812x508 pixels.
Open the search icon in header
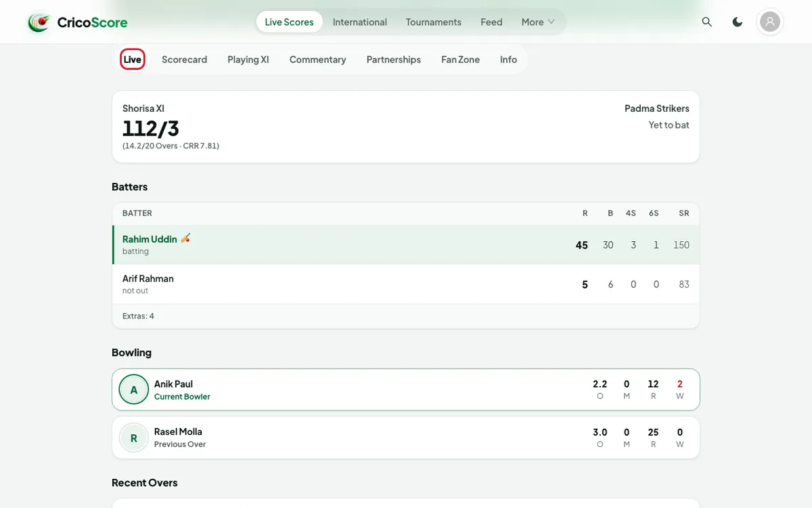click(707, 22)
